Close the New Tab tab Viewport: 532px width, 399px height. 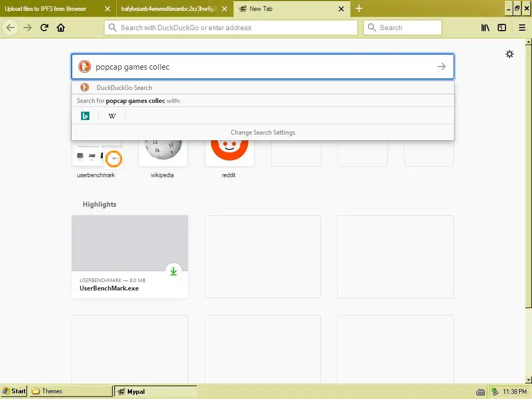tap(341, 9)
